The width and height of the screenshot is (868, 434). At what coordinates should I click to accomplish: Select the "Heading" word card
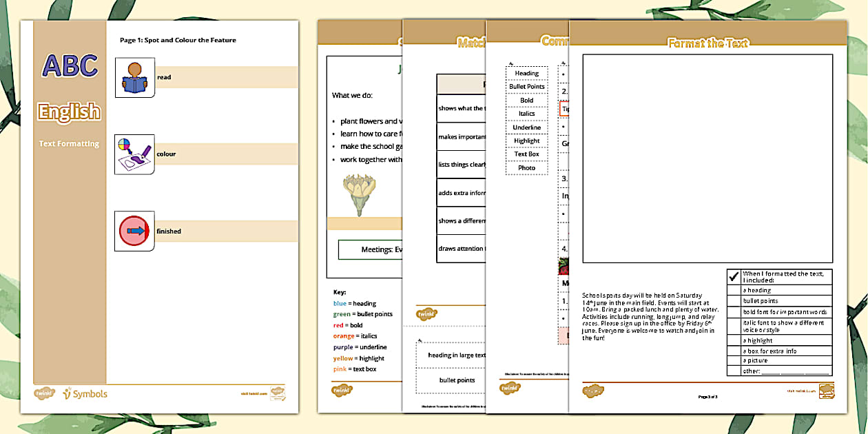[x=526, y=73]
